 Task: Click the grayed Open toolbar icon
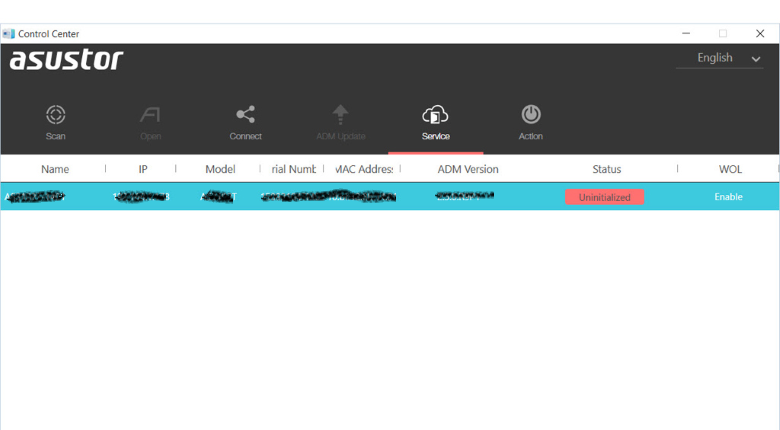[x=150, y=114]
